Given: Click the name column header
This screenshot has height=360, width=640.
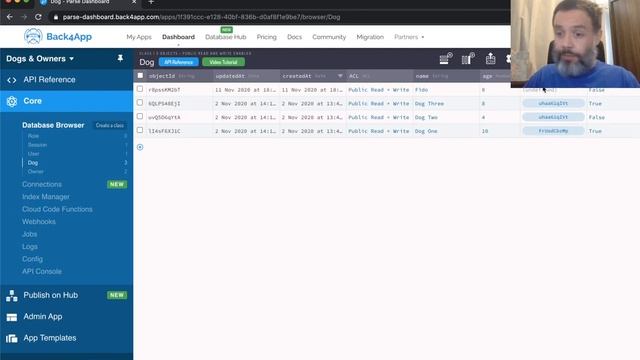Looking at the screenshot, I should [x=447, y=76].
